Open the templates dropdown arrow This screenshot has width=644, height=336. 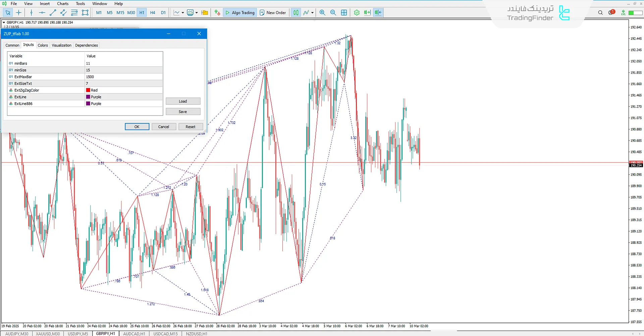(197, 13)
